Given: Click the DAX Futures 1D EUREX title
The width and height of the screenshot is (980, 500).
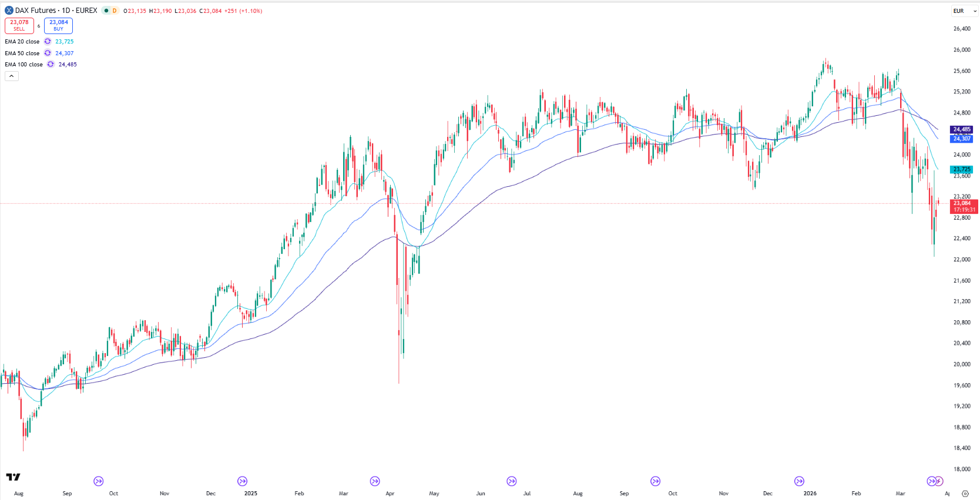Looking at the screenshot, I should pyautogui.click(x=56, y=11).
